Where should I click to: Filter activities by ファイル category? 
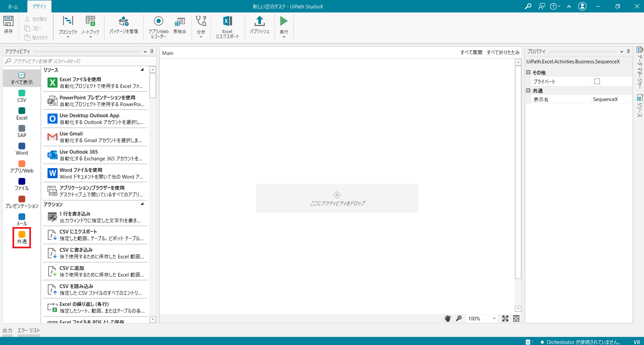click(x=22, y=184)
